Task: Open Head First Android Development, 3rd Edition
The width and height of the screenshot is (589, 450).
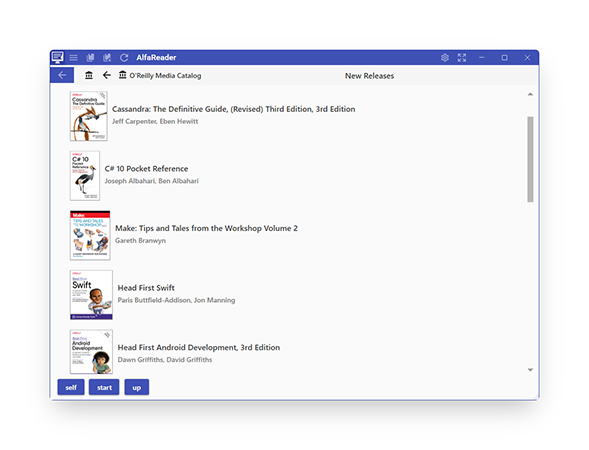Action: click(x=199, y=347)
